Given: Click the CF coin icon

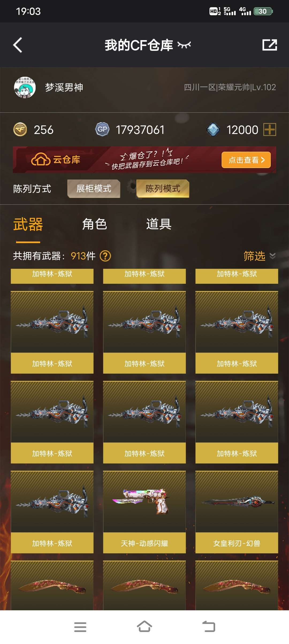Looking at the screenshot, I should point(20,130).
